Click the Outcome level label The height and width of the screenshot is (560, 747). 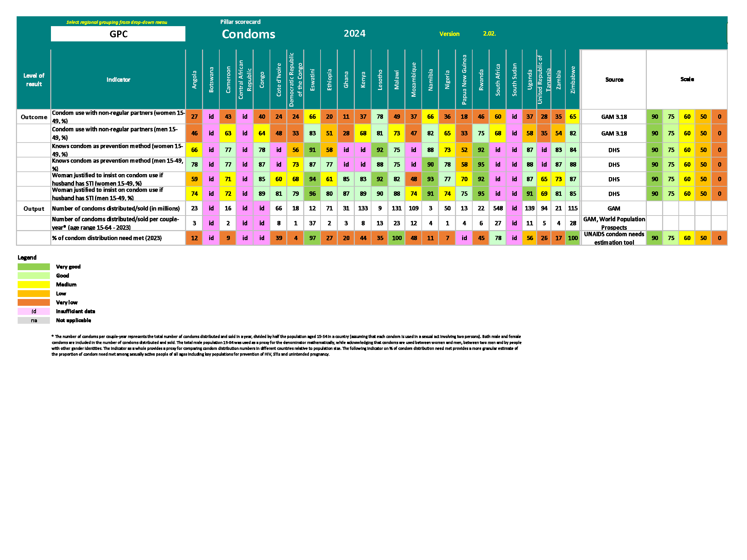coord(34,117)
